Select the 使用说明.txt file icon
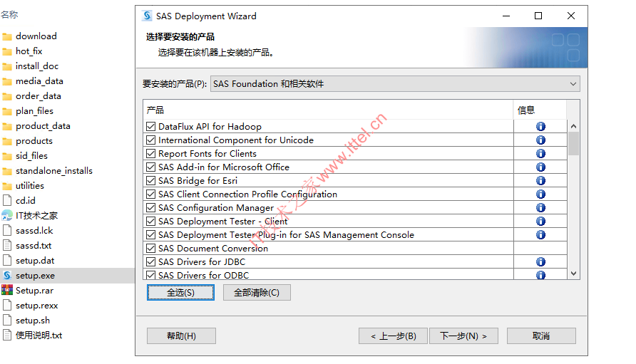The width and height of the screenshot is (636, 364). tap(7, 336)
